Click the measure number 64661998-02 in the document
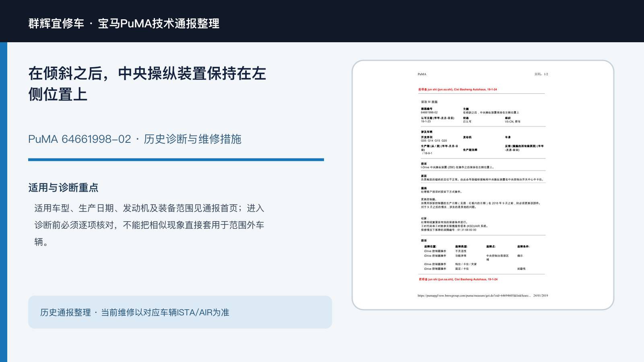The width and height of the screenshot is (644, 362). pos(429,113)
